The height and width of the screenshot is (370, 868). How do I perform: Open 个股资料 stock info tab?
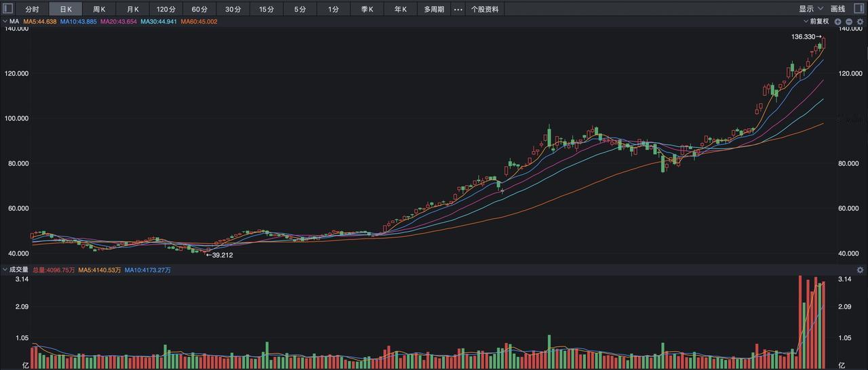pyautogui.click(x=485, y=9)
